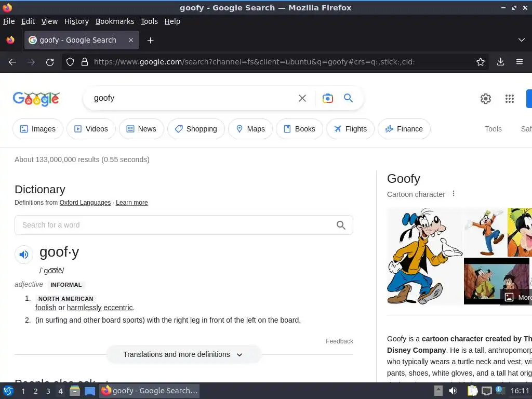Open the Firefox downloads icon
This screenshot has height=399, width=532.
[500, 62]
